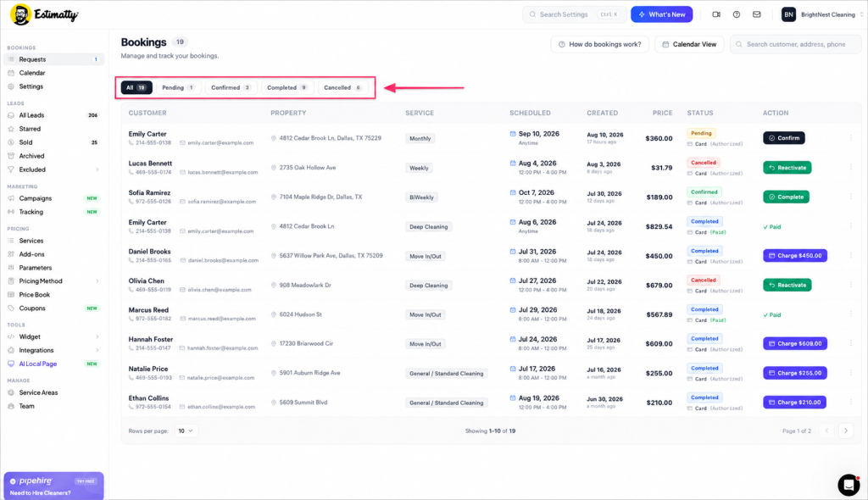This screenshot has height=500, width=868.
Task: Open the chat support bubble
Action: point(848,485)
